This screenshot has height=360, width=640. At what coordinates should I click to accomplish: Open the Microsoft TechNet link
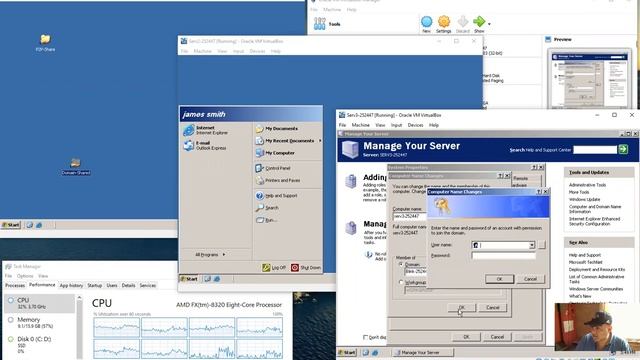[x=585, y=262]
